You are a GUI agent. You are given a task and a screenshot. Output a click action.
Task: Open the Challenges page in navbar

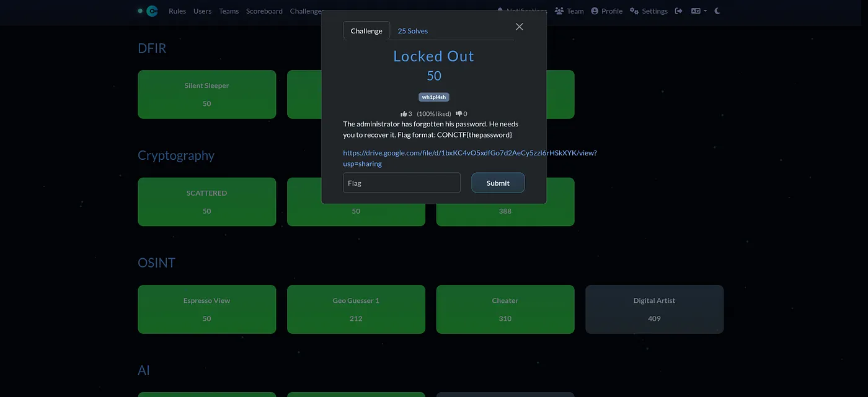pos(307,11)
